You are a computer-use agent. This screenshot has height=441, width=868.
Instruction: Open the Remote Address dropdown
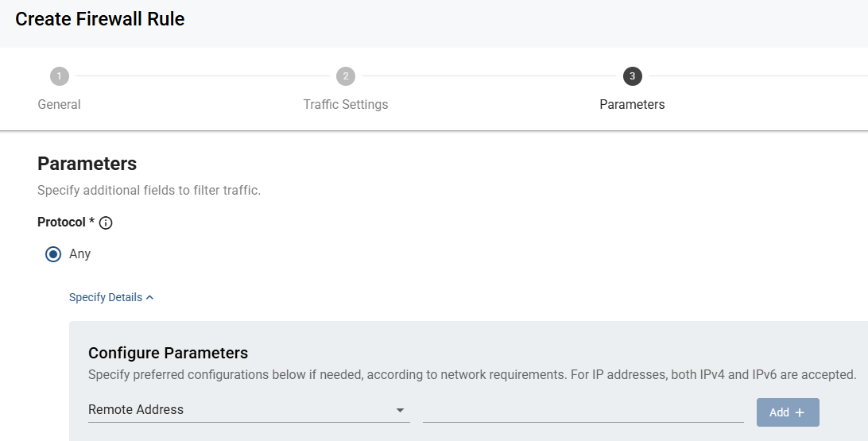[249, 410]
